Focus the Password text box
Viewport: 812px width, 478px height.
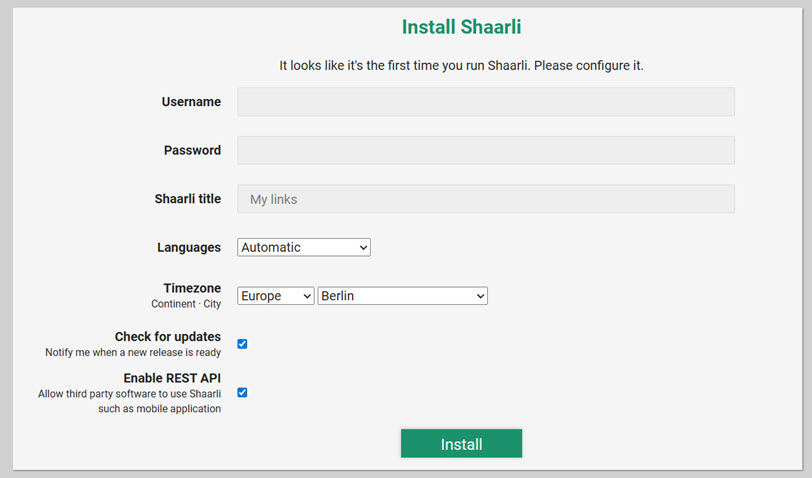pyautogui.click(x=485, y=150)
